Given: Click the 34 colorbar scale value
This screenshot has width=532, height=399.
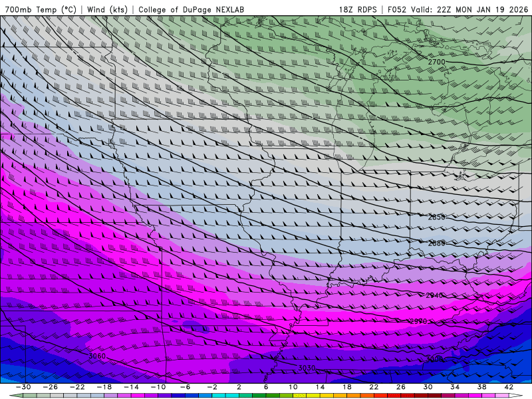Looking at the screenshot, I should click(455, 387).
